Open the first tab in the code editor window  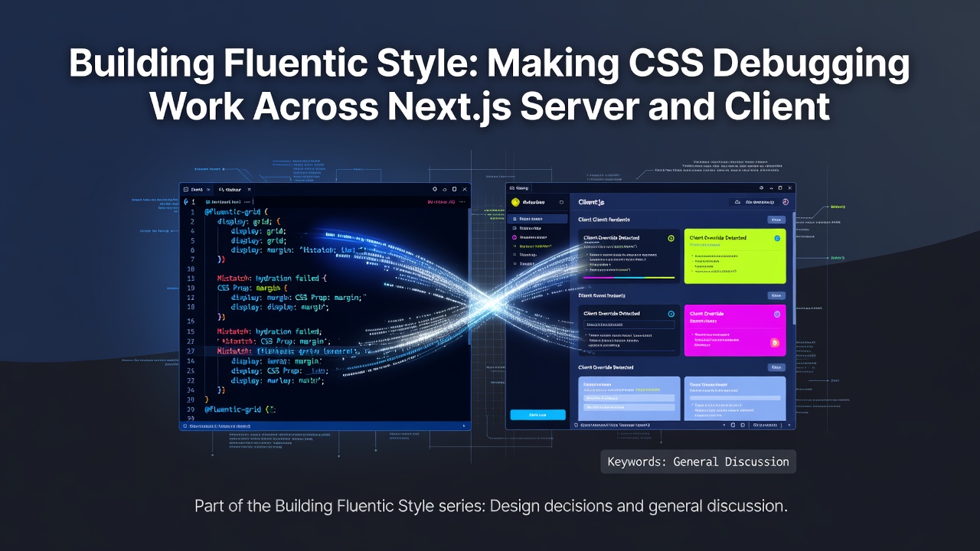pyautogui.click(x=197, y=189)
